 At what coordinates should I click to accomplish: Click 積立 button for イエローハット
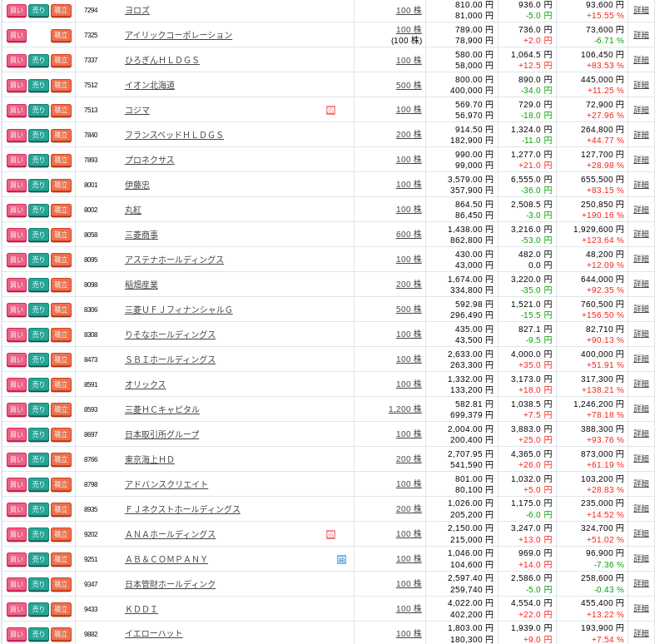coord(61,634)
